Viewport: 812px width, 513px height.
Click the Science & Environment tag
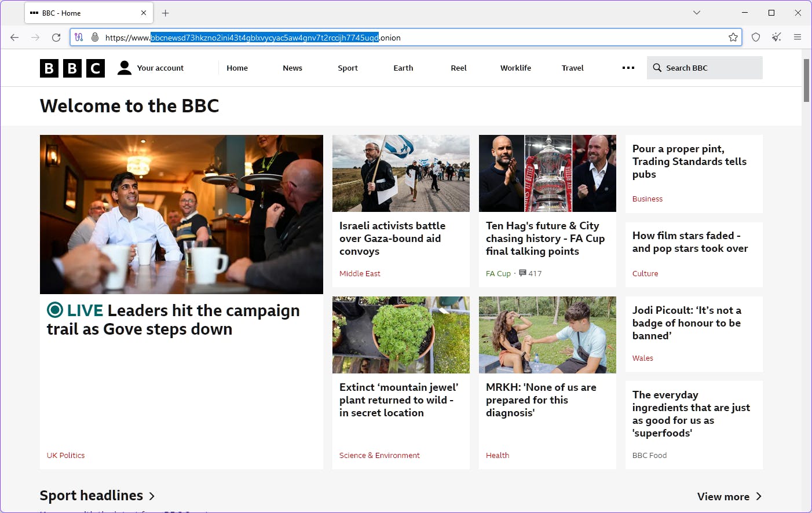point(379,455)
